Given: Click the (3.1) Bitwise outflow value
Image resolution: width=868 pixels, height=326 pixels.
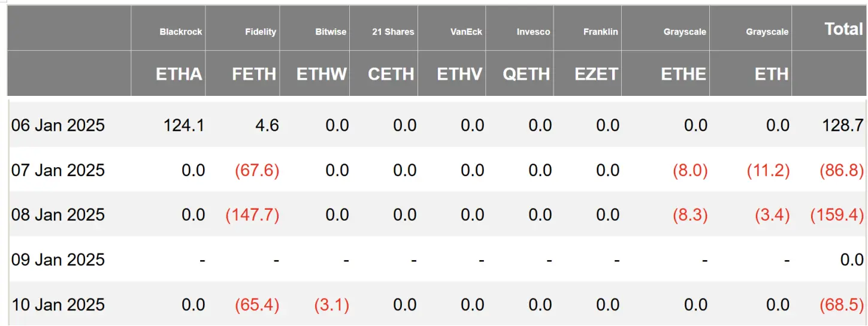Looking at the screenshot, I should [331, 304].
